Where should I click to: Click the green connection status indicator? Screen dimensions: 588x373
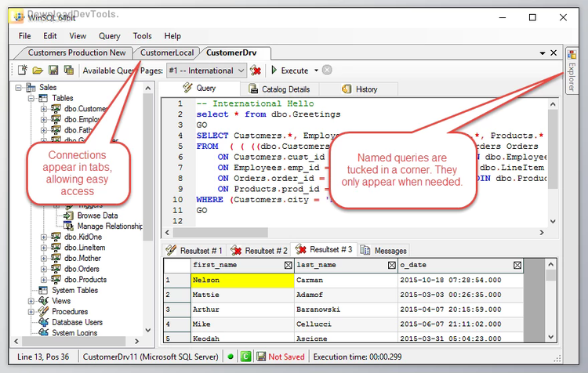pos(230,357)
